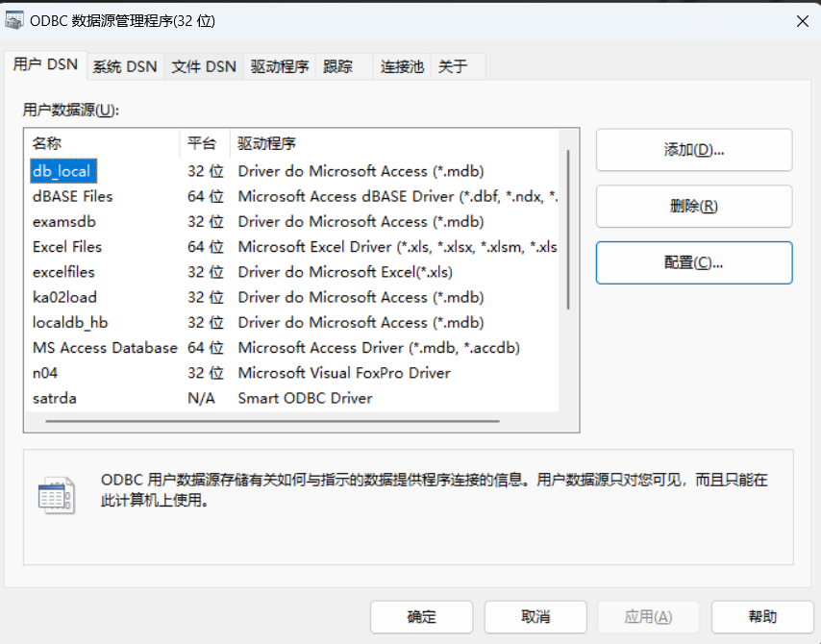
Task: Click the 添加(D)... button
Action: click(x=694, y=150)
